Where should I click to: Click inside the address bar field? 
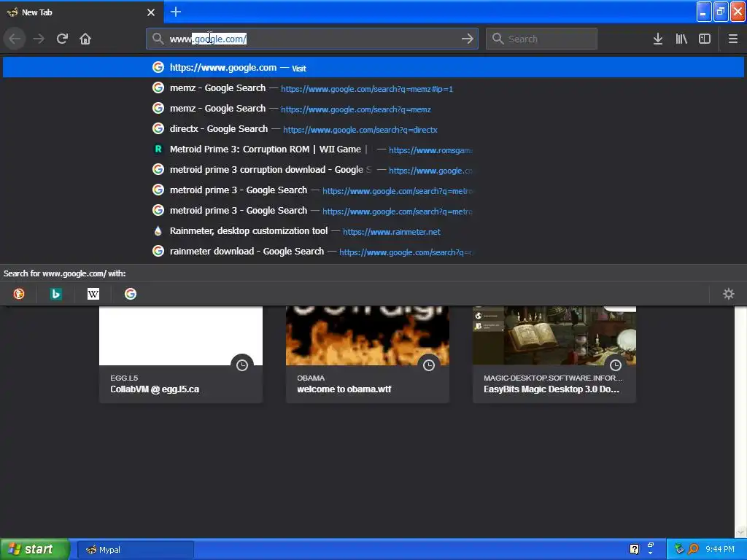[312, 39]
